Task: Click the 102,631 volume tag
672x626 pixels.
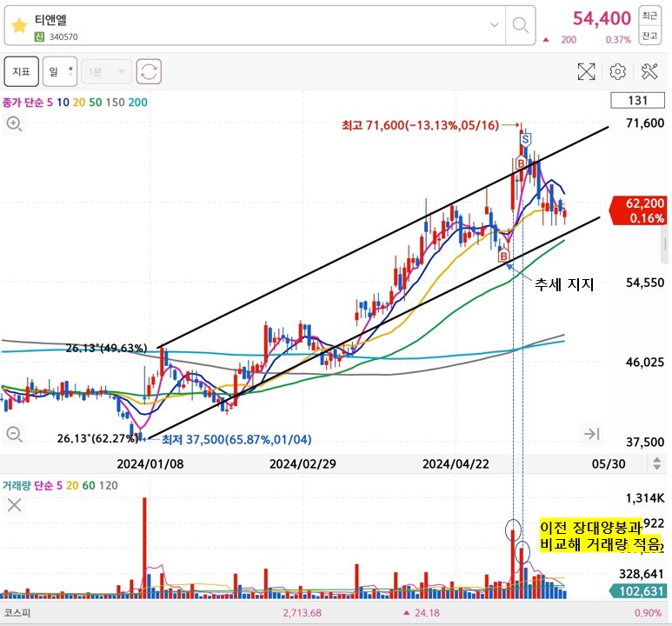Action: (638, 591)
